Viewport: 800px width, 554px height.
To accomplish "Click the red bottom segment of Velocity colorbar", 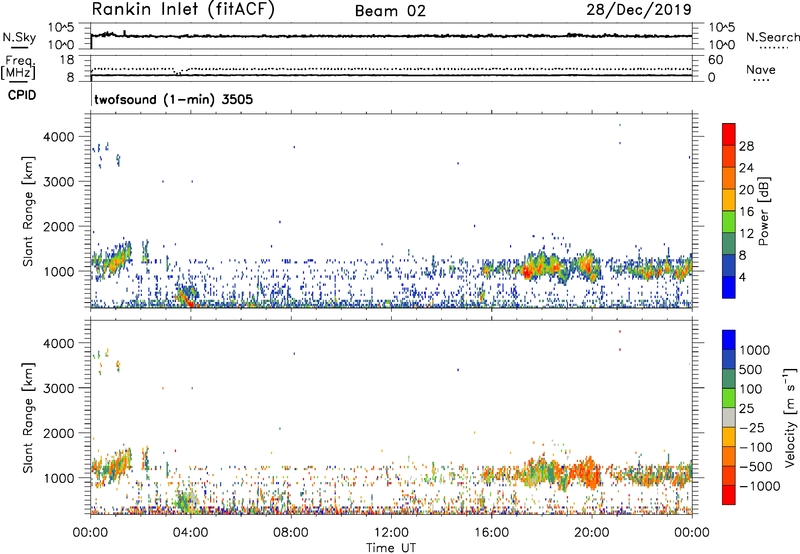I will [729, 495].
